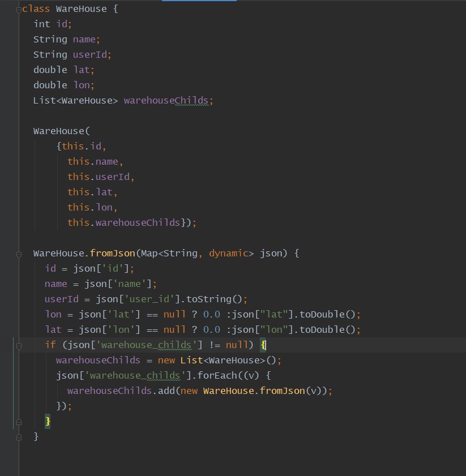Click "json['user_id'].toString();" expression
The image size is (466, 476).
[172, 299]
